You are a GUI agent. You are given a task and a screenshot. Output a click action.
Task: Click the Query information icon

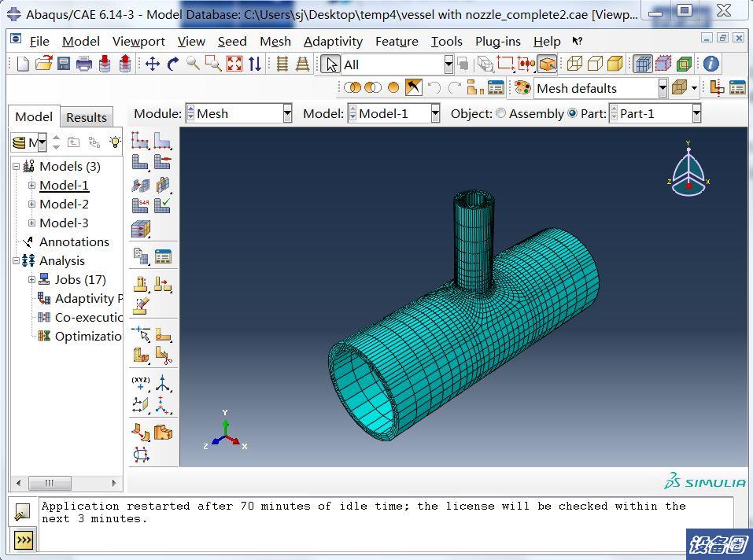click(x=711, y=64)
